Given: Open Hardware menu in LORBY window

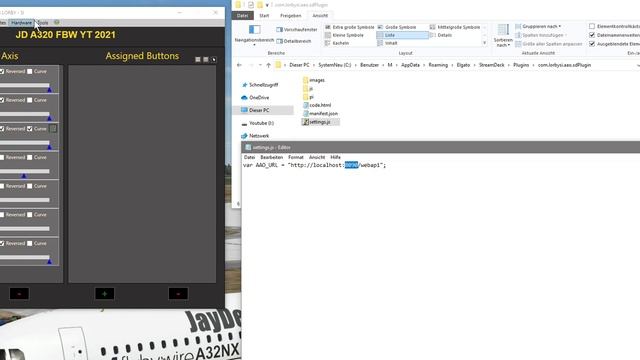Looking at the screenshot, I should [22, 23].
